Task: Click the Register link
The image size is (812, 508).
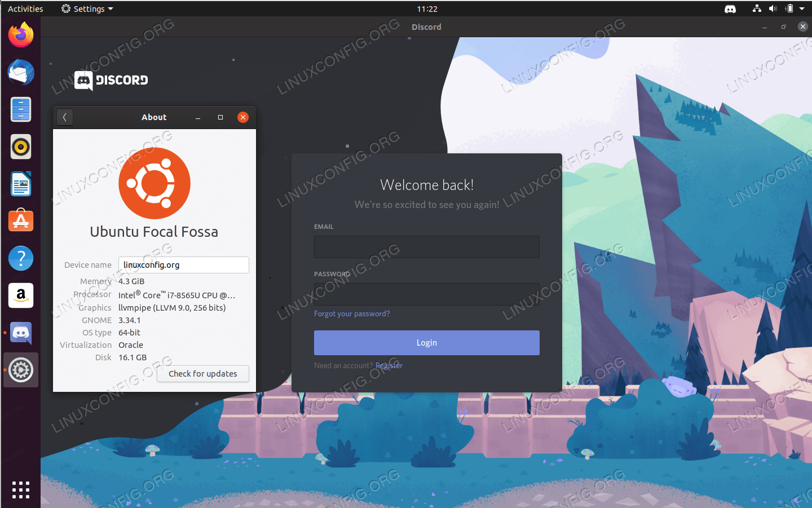Action: point(389,366)
